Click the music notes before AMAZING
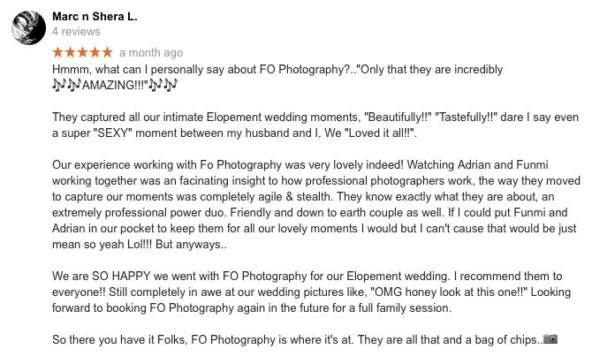Screen dimensions: 592x364 pyautogui.click(x=67, y=85)
